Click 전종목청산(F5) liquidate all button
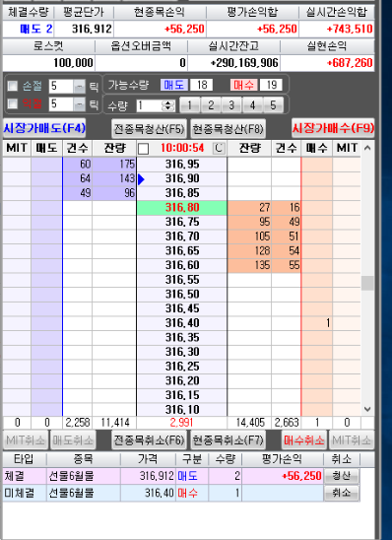Screen dimensions: 392x540 point(149,129)
